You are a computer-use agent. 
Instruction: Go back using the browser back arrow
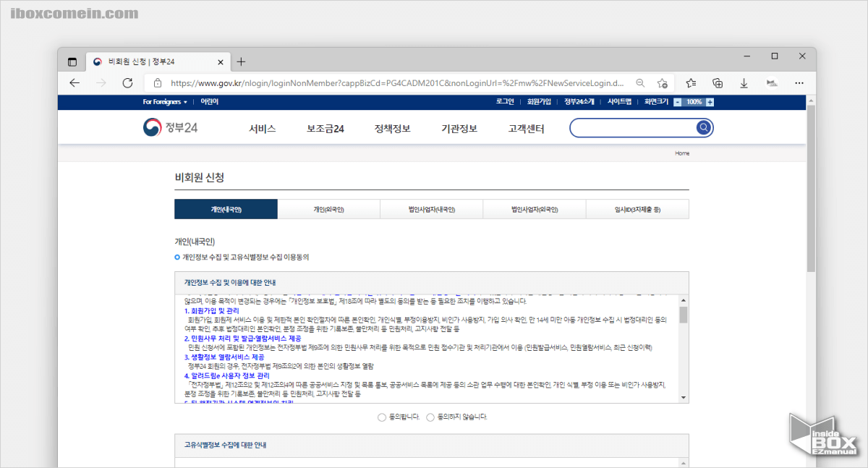[75, 83]
